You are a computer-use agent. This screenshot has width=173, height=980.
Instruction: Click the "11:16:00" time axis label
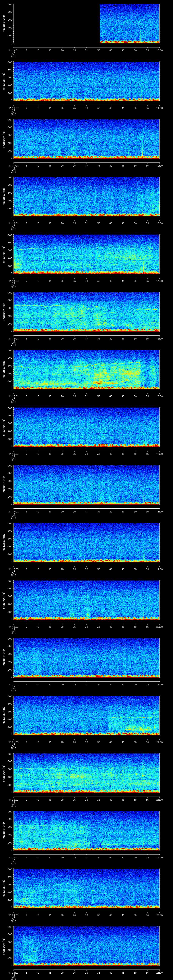pyautogui.click(x=13, y=454)
